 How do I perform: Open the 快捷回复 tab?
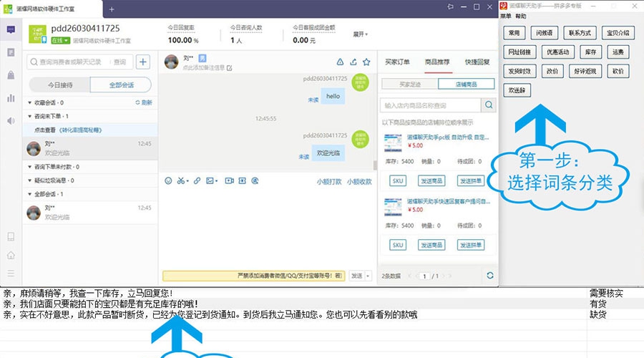point(477,62)
